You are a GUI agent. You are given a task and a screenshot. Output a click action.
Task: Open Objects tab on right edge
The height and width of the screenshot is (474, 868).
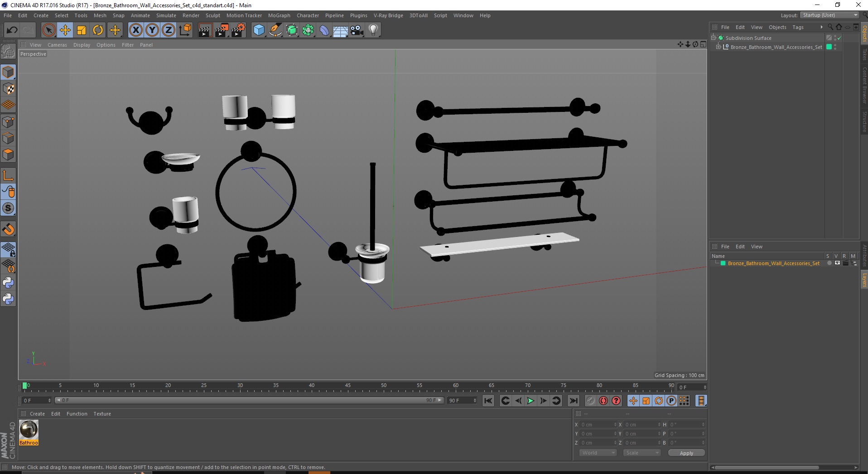pyautogui.click(x=864, y=34)
